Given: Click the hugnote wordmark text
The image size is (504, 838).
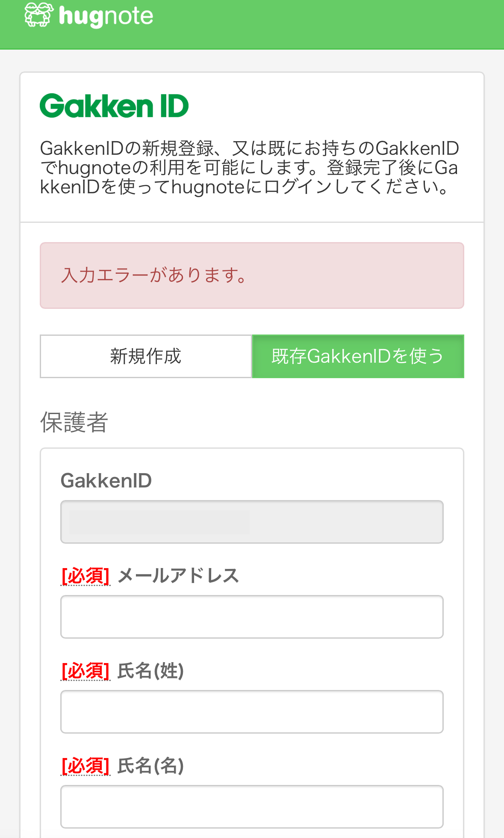Looking at the screenshot, I should tap(106, 16).
